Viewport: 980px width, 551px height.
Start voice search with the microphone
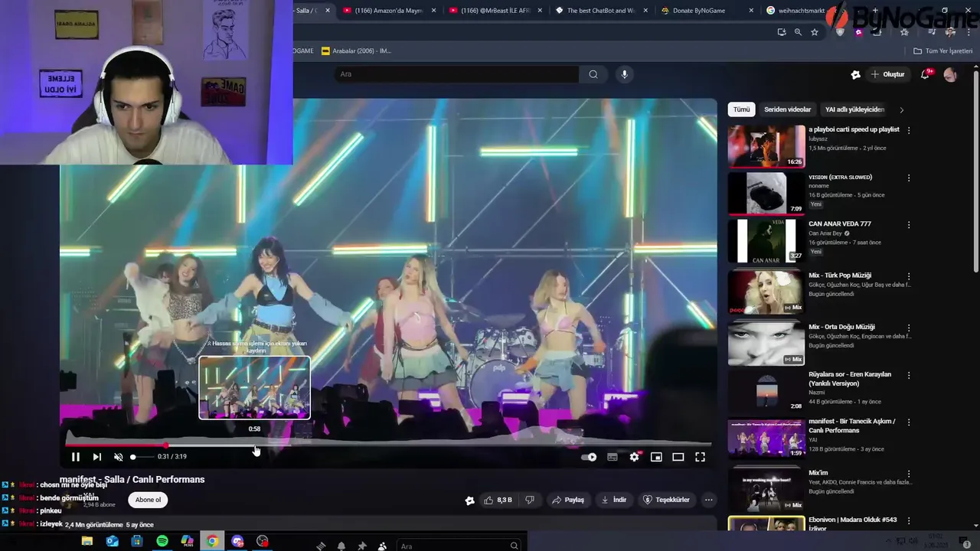[x=625, y=74]
